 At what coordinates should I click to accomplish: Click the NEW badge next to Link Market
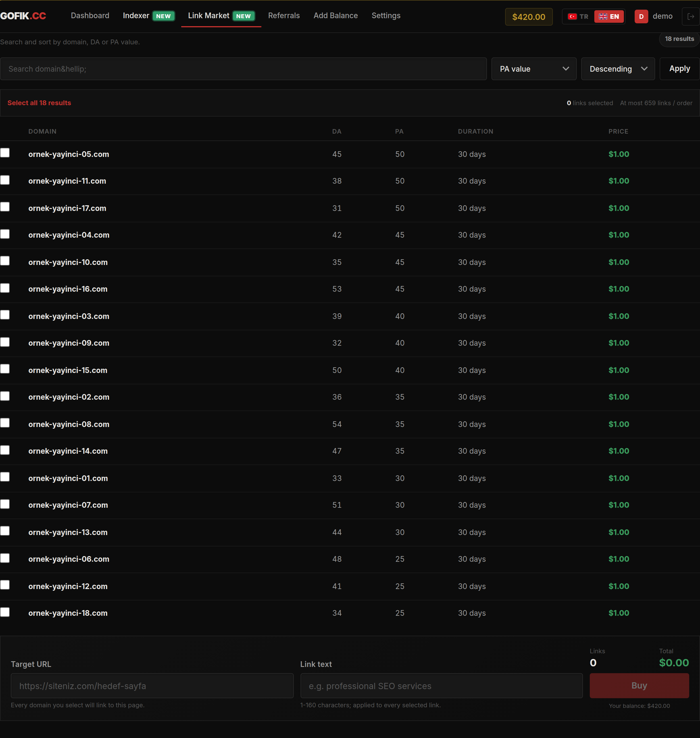244,16
